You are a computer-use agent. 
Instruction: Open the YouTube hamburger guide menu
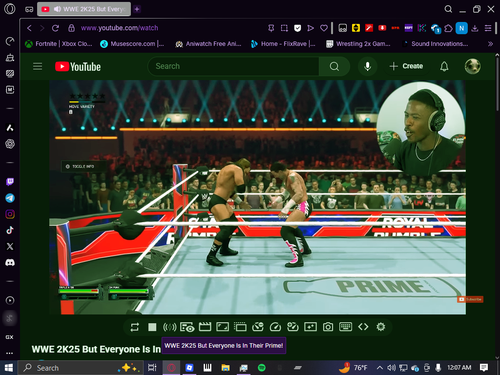(x=37, y=66)
